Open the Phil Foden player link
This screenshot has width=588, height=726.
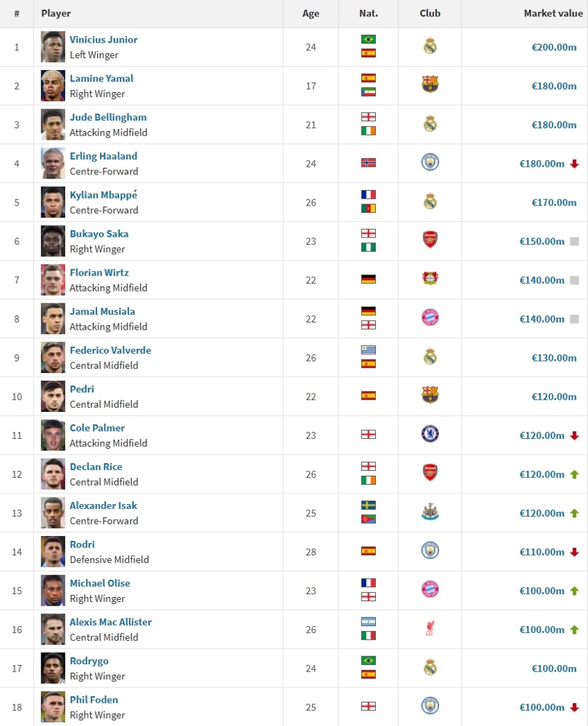[x=94, y=700]
